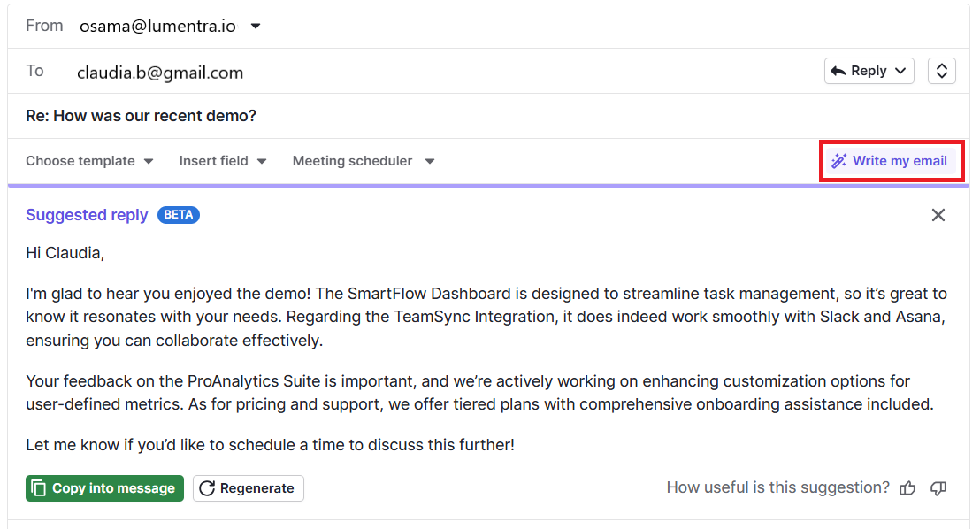Click the circular refresh icon next to Regenerate
Viewport: 980px width, 529px height.
(207, 487)
